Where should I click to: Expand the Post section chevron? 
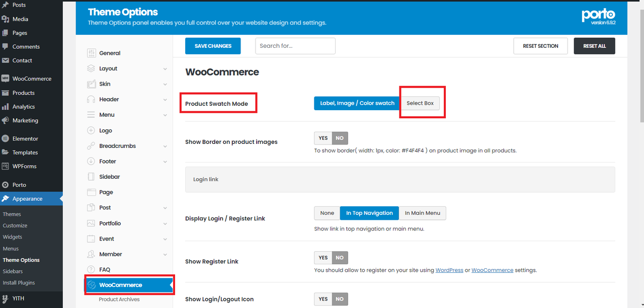point(165,208)
